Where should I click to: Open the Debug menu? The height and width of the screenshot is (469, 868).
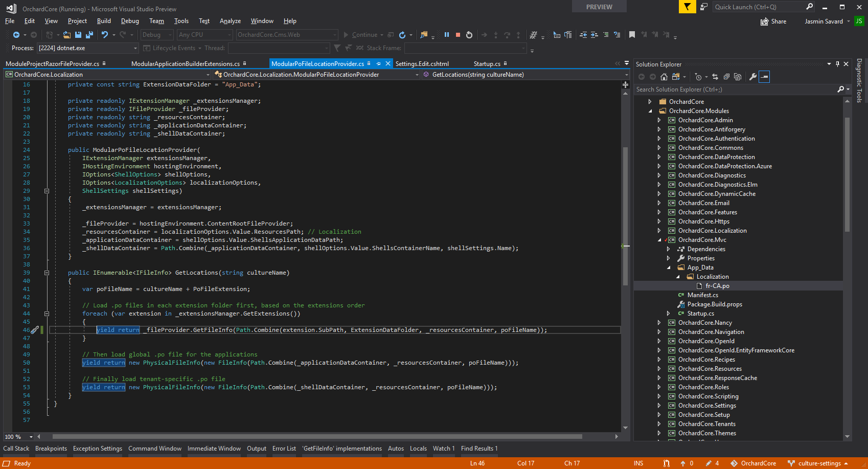click(130, 21)
